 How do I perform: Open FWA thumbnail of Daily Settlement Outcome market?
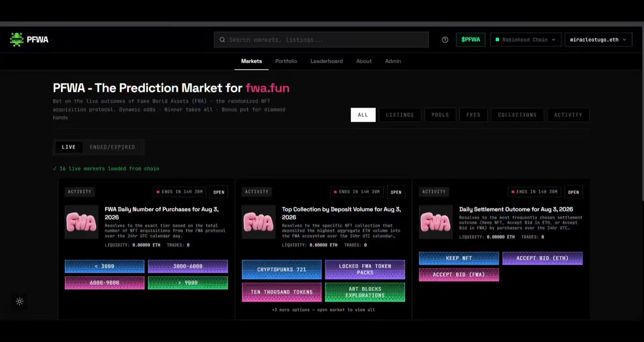(436, 222)
